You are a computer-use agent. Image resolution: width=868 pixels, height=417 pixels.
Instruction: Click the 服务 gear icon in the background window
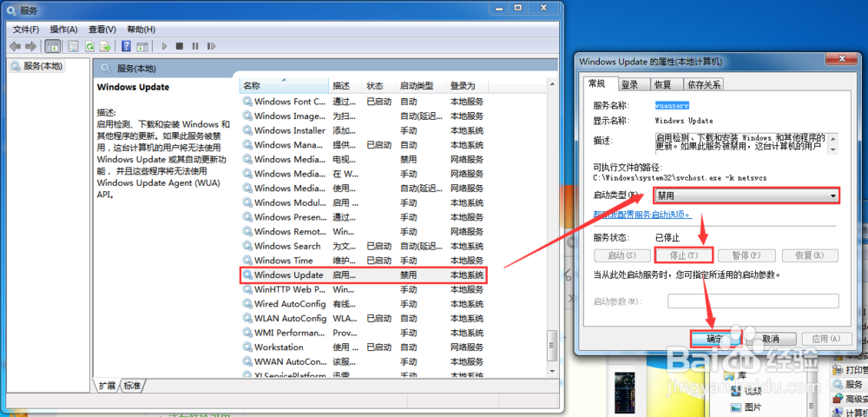pos(837,384)
